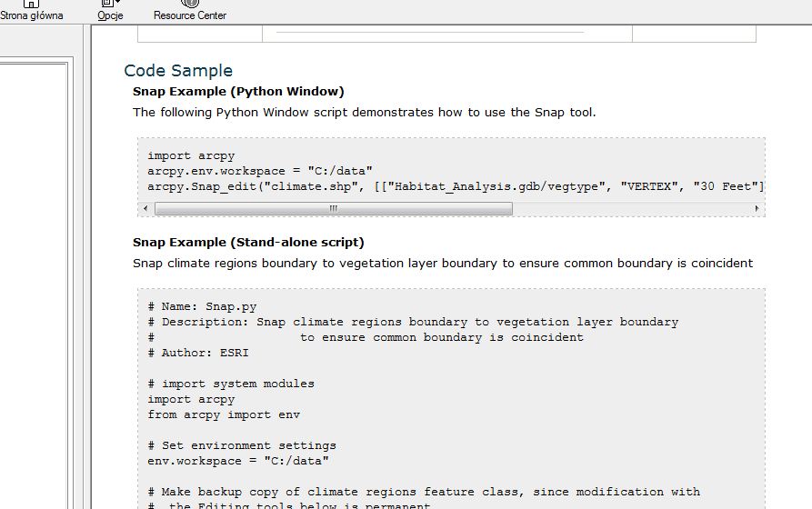Open the Opcje options menu
The image size is (812, 509).
click(110, 12)
